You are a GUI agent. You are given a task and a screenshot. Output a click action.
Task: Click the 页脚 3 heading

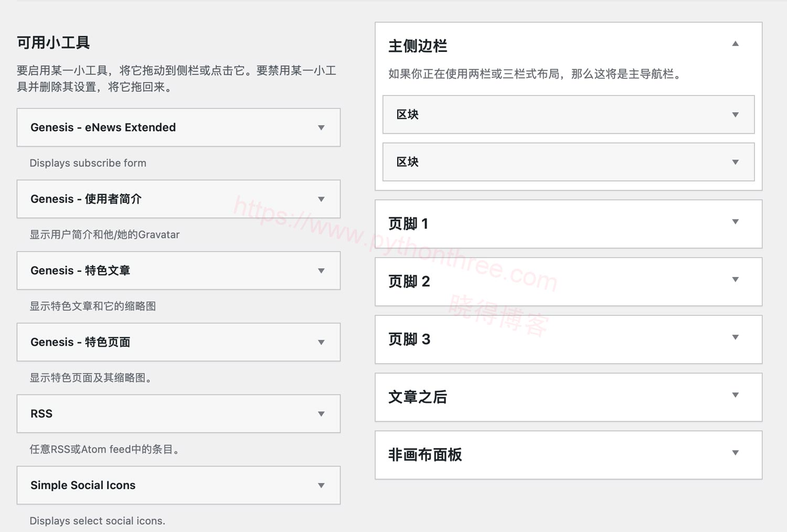pos(409,339)
